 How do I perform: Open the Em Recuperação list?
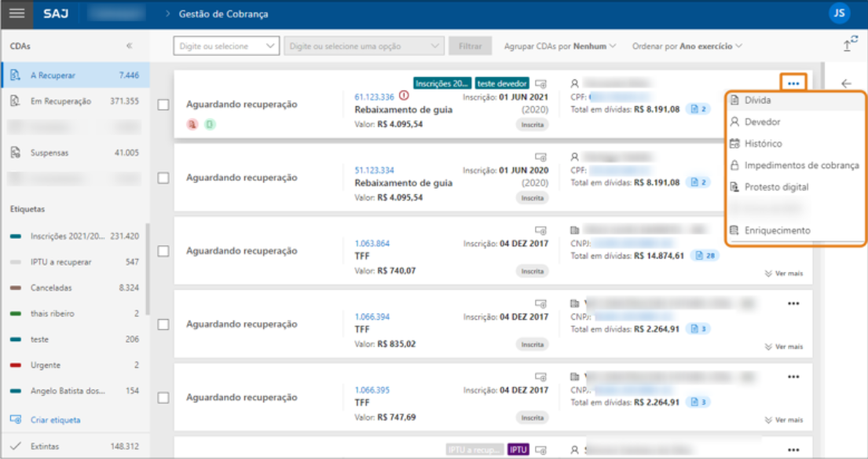60,101
